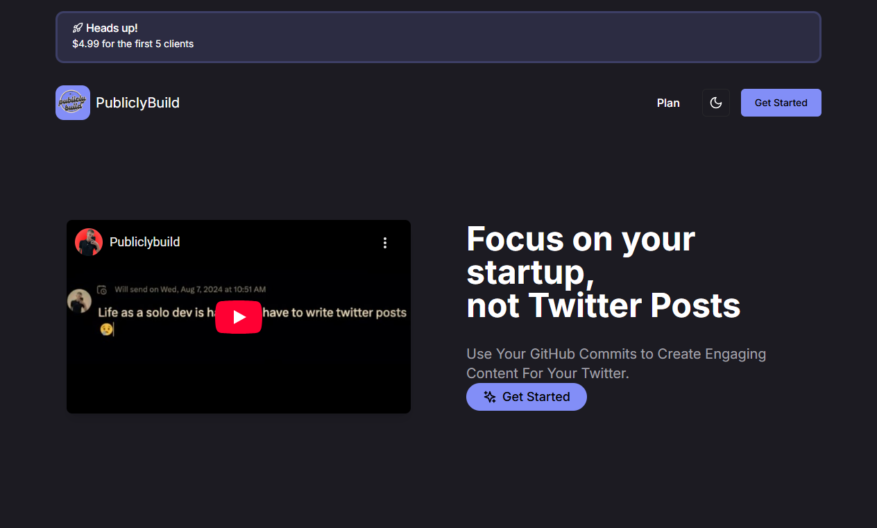
Task: Click 'Will send on Wed, Aug 7, 2024' text
Action: (190, 289)
